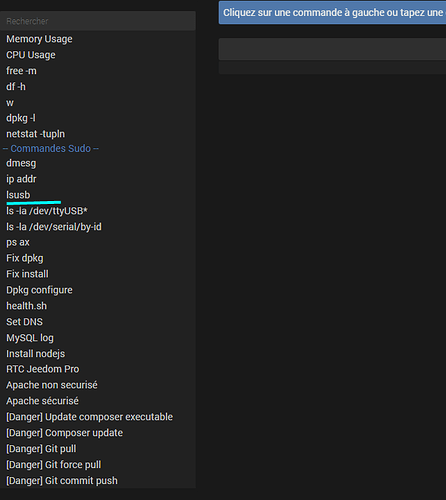Run the [Danger] Git force pull command

point(53,465)
